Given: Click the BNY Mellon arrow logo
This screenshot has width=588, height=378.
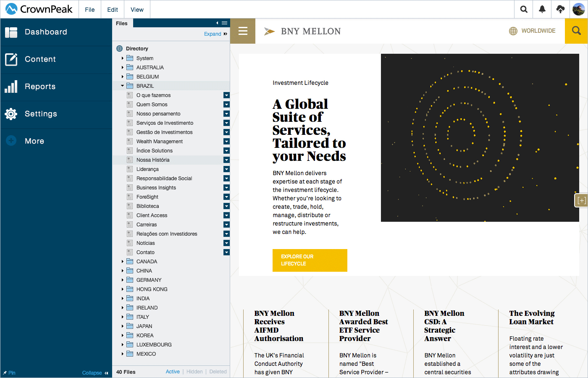Looking at the screenshot, I should [269, 31].
